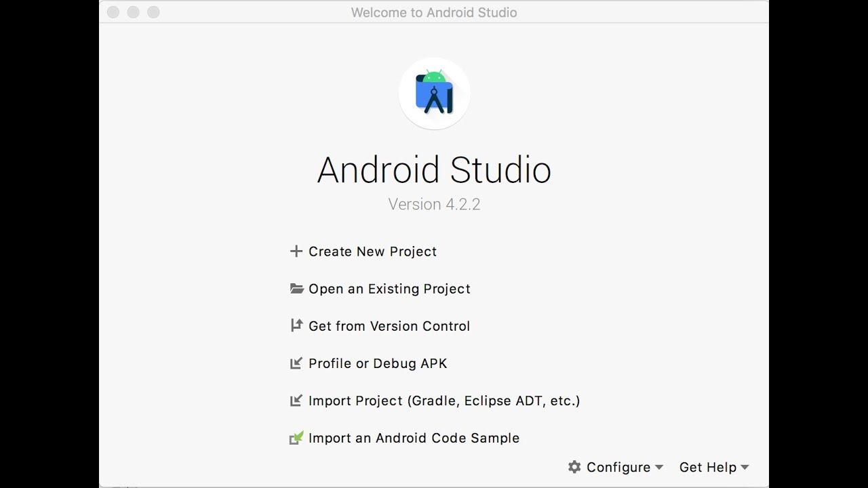Click the Android Studio title heading
The width and height of the screenshot is (868, 488).
pyautogui.click(x=434, y=169)
